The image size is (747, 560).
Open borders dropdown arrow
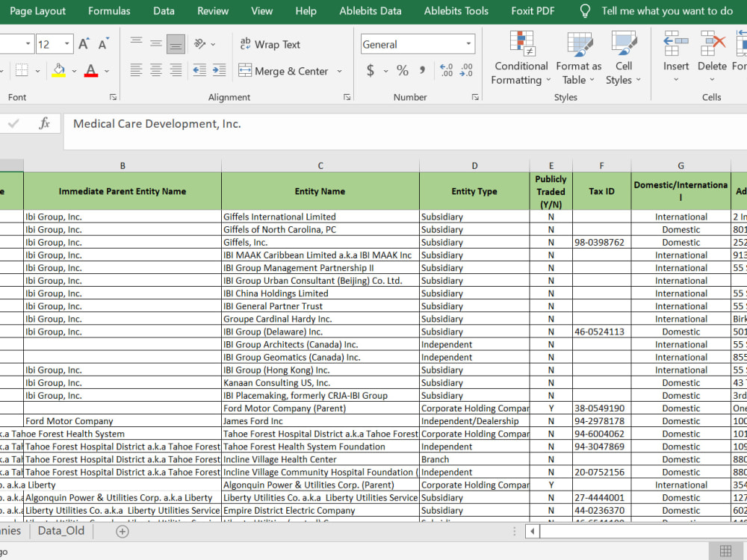37,71
